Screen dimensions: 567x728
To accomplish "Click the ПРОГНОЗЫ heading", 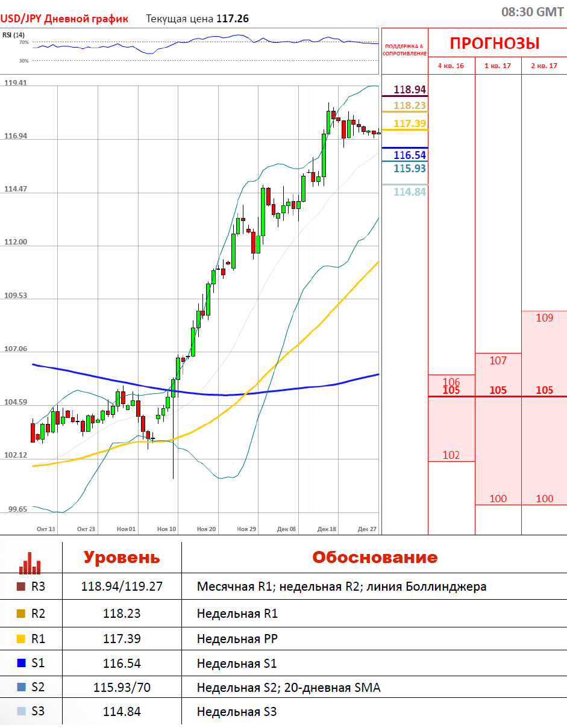I will (x=495, y=43).
